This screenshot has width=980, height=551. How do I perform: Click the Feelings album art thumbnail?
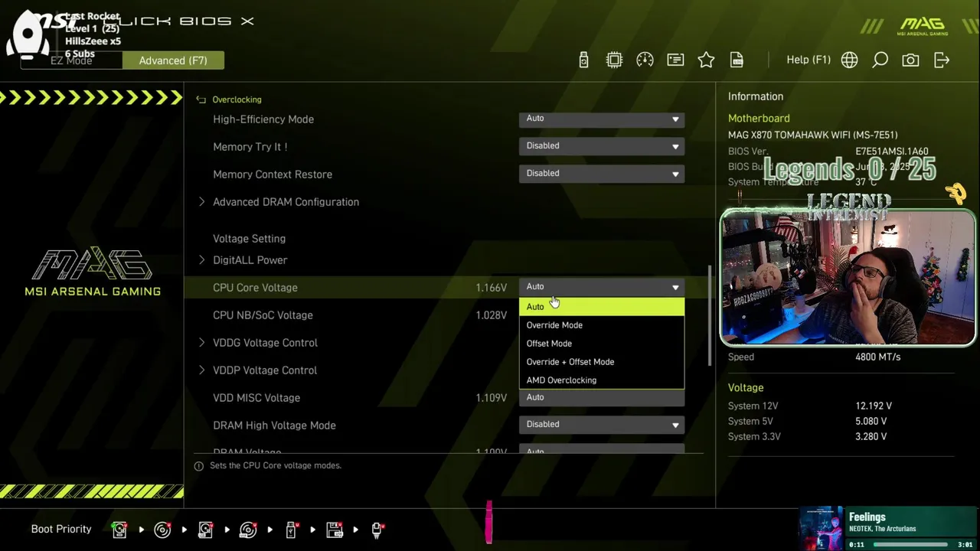pos(822,528)
